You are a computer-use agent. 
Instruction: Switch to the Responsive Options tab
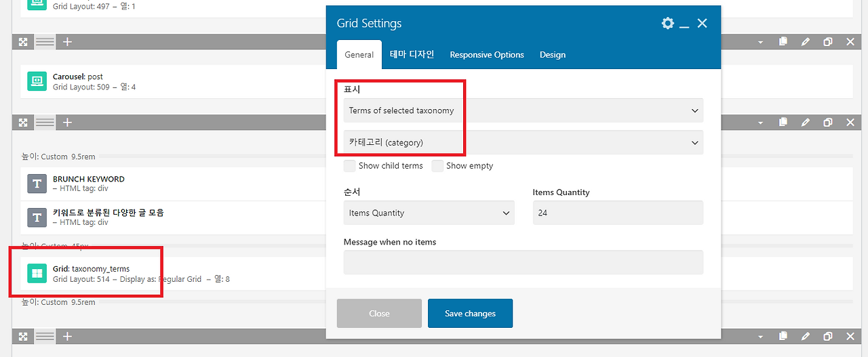coord(487,55)
